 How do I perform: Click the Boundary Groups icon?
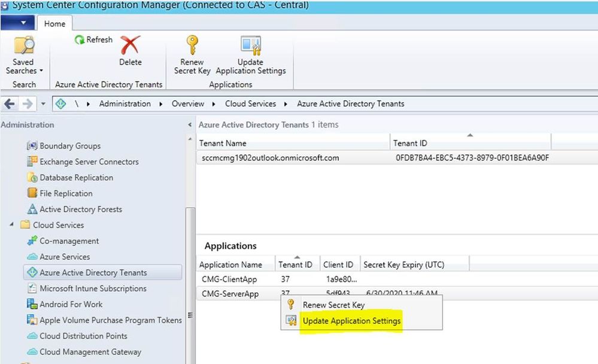click(32, 145)
